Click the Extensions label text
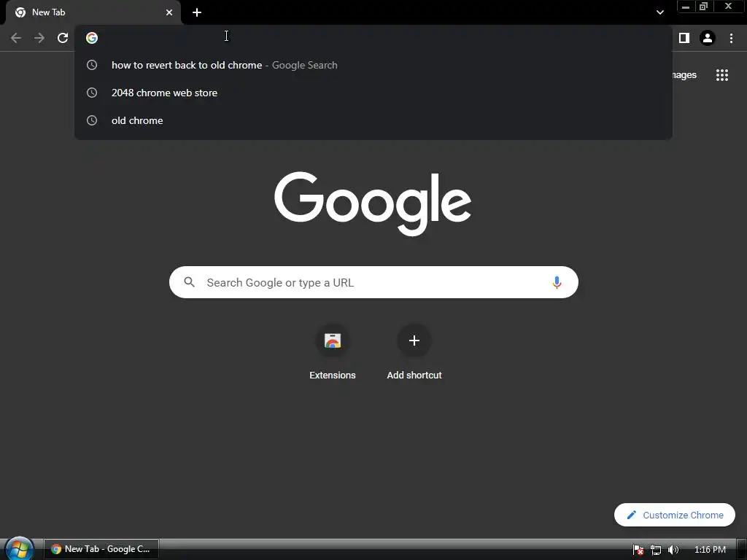Screen dimensions: 747x560 (333, 376)
